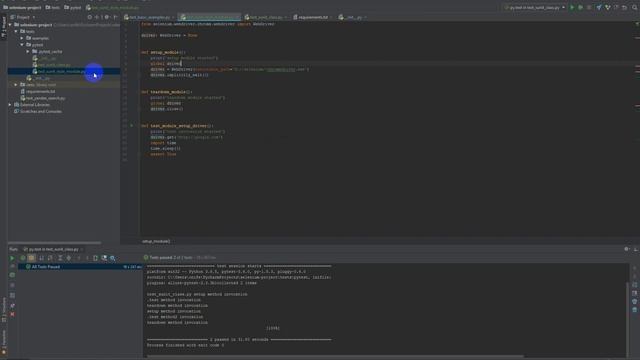Open the Structure vertical tool window tab
640x360 pixels.
[4, 310]
